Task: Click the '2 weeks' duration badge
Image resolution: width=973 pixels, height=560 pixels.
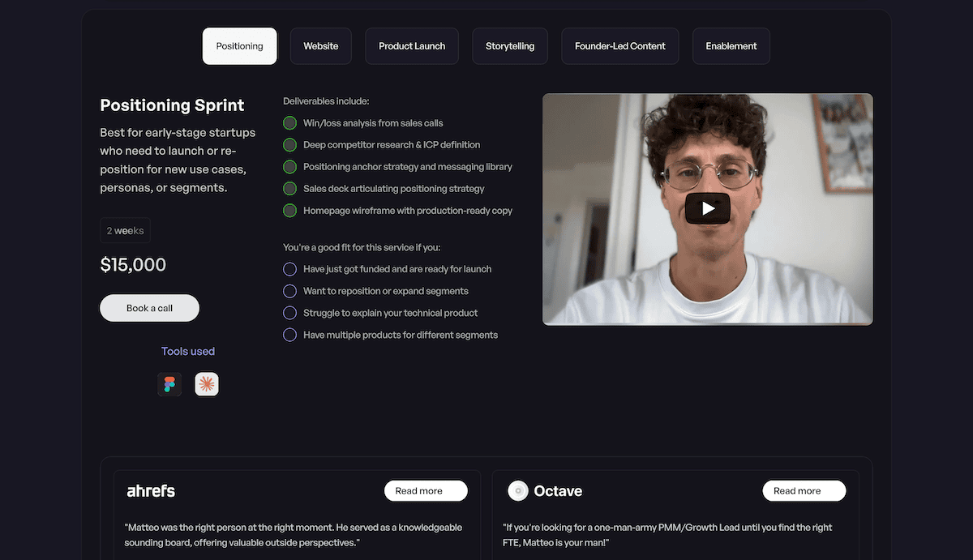Action: coord(125,230)
